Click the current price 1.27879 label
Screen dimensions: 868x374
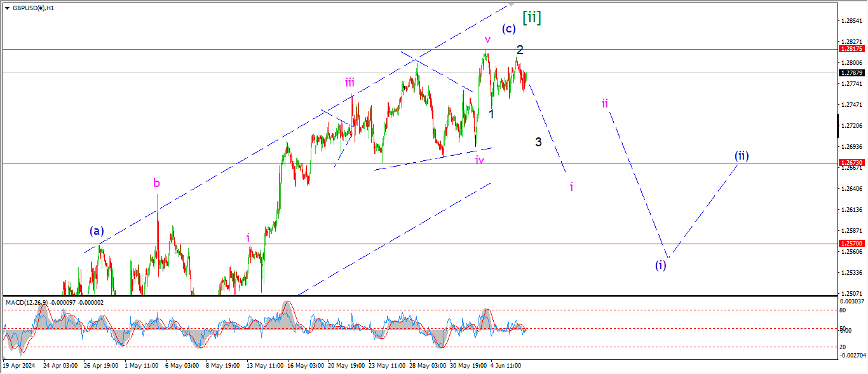[851, 73]
